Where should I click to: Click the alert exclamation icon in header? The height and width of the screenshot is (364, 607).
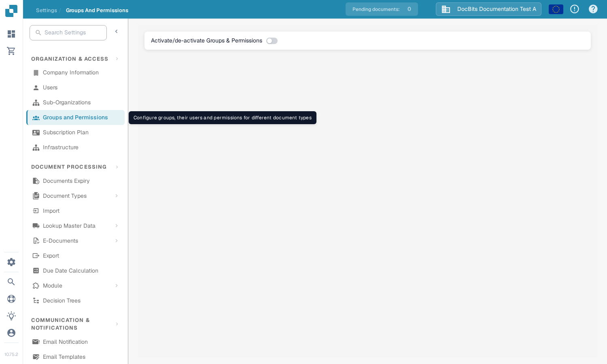coord(575,9)
